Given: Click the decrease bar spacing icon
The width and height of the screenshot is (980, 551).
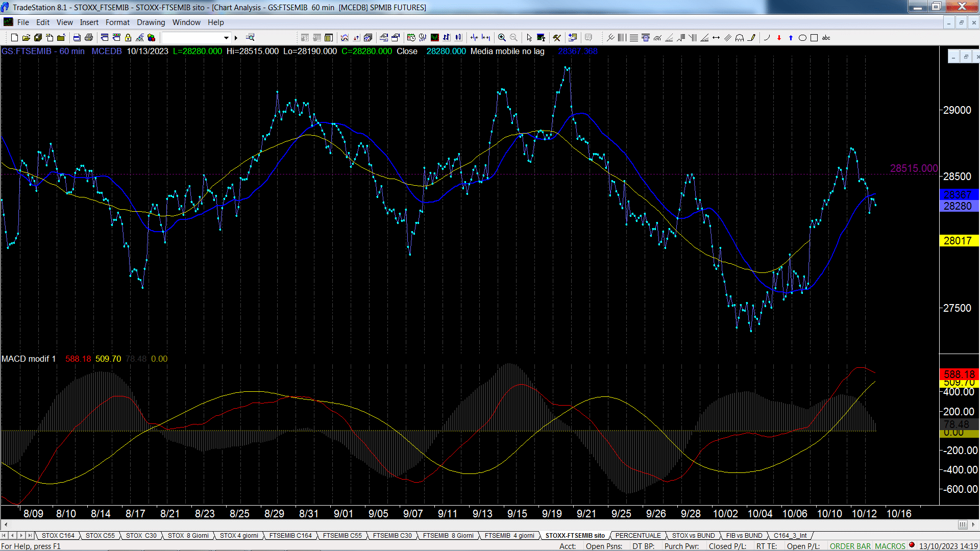Looking at the screenshot, I should click(x=474, y=37).
